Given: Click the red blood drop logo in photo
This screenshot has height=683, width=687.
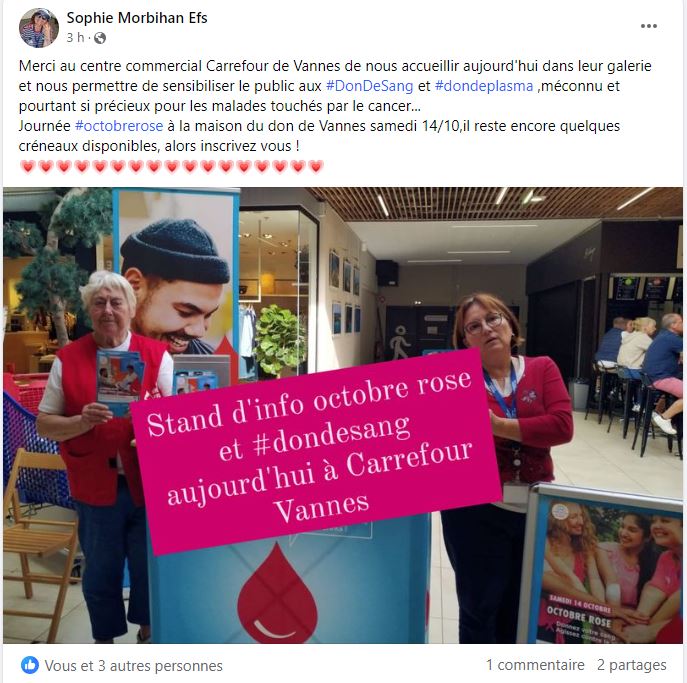Looking at the screenshot, I should [x=277, y=593].
